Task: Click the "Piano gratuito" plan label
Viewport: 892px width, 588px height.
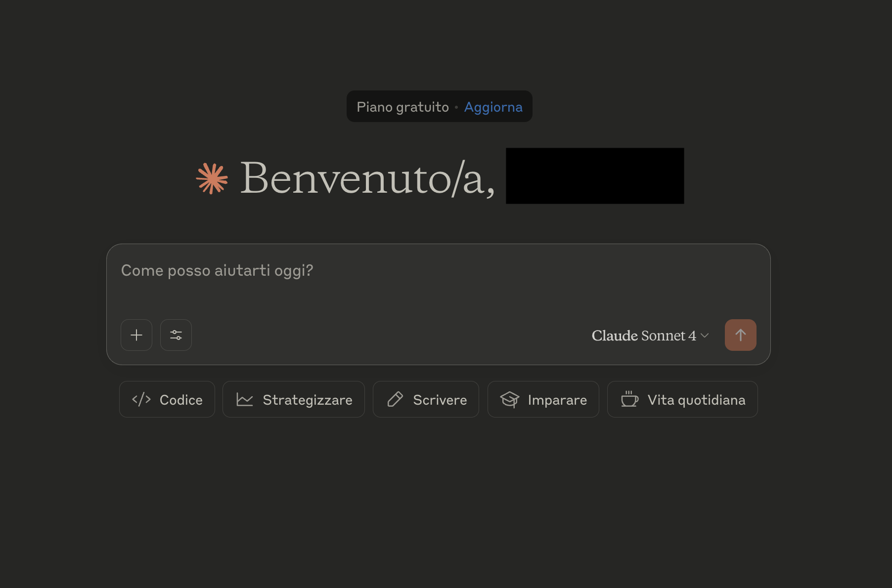Action: click(402, 107)
